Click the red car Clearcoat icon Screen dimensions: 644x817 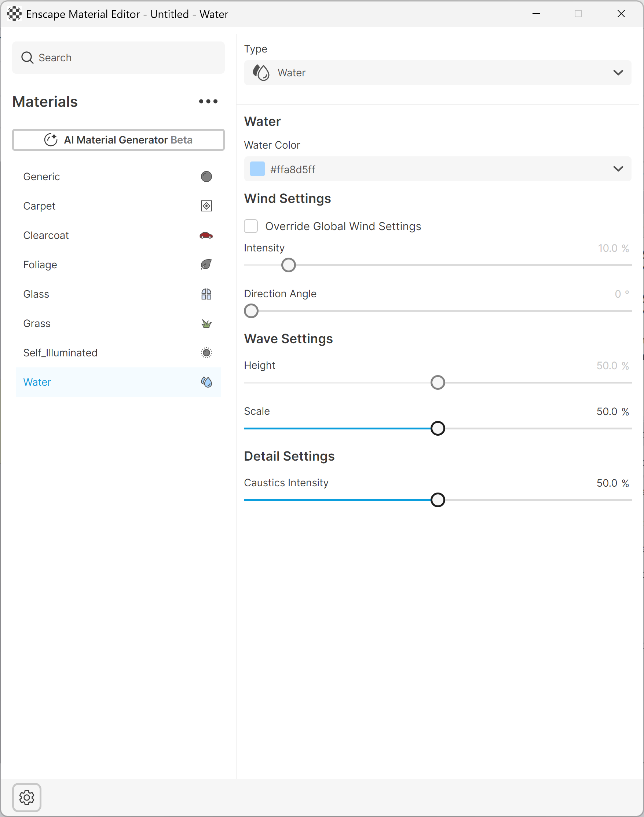[x=206, y=236]
